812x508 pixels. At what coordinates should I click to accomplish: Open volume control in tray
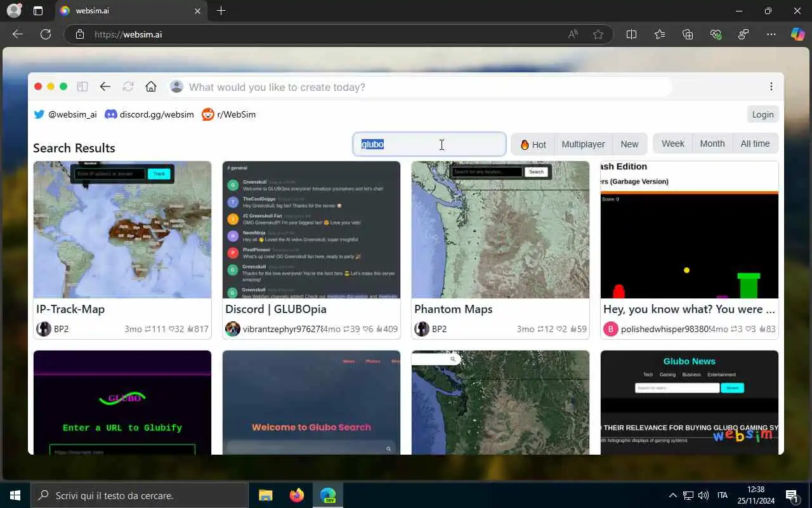[x=703, y=495]
